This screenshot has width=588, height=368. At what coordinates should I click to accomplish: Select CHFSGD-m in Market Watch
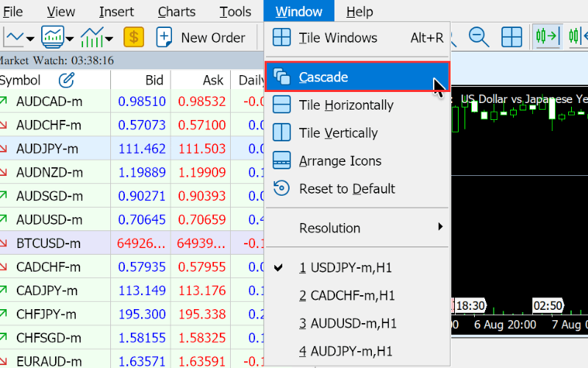pos(49,338)
